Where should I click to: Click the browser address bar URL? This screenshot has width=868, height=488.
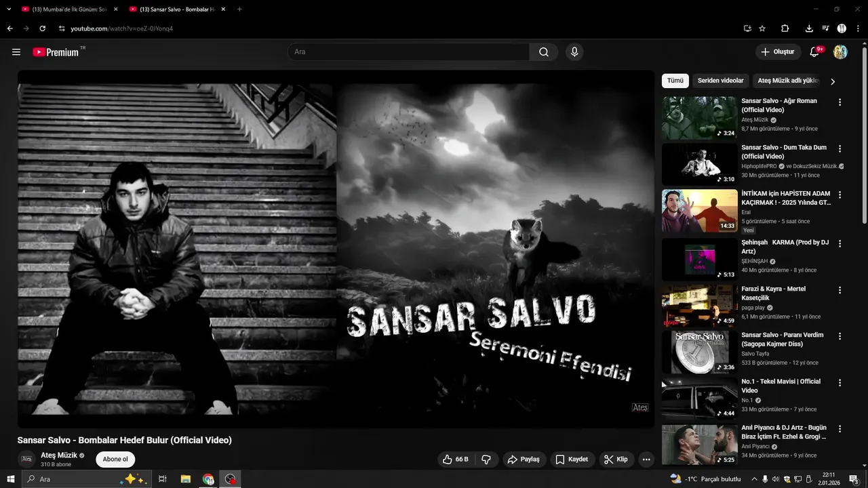click(122, 28)
